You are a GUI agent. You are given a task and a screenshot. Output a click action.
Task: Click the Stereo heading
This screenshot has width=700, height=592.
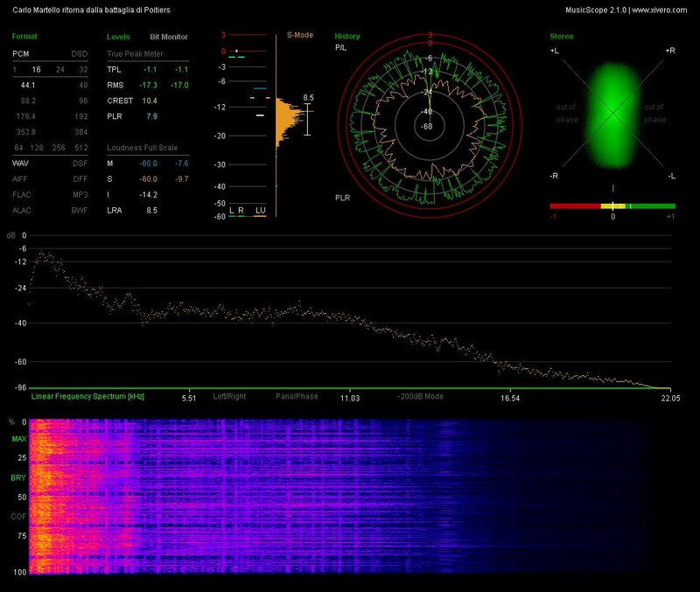point(562,36)
